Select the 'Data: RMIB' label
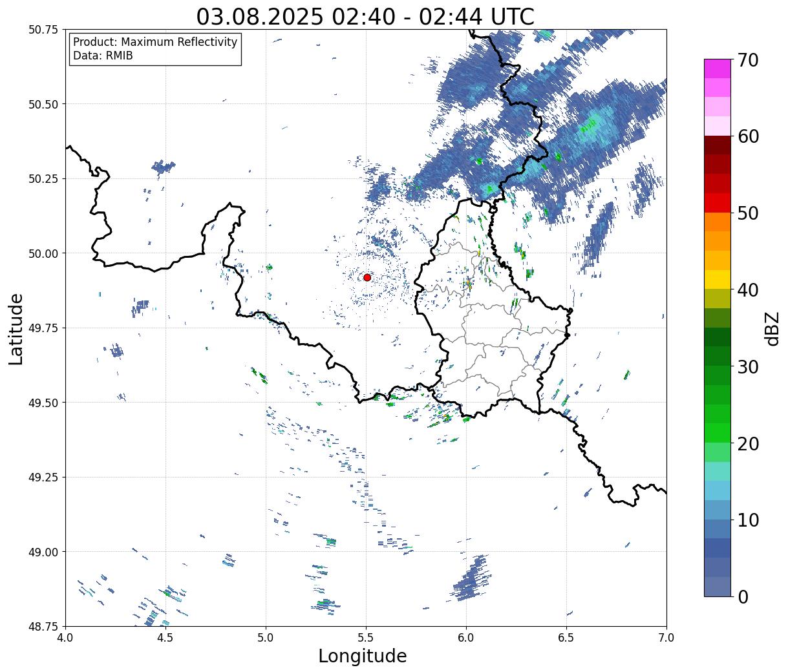This screenshot has height=672, width=788. click(103, 56)
